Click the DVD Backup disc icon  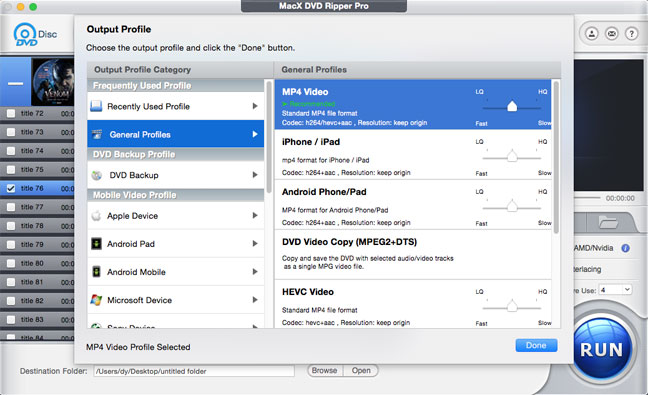tap(97, 175)
